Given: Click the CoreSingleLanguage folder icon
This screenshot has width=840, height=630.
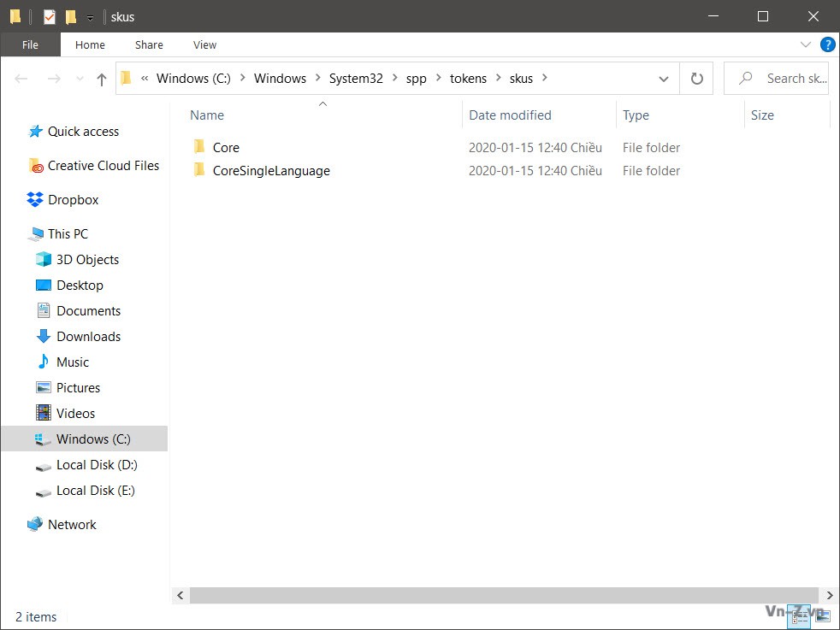Looking at the screenshot, I should (x=199, y=169).
